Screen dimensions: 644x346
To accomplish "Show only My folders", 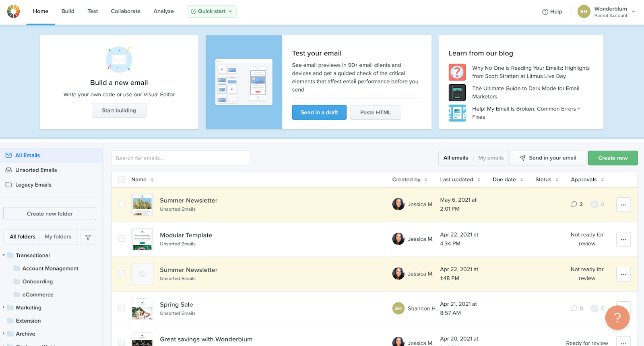I will tap(58, 237).
